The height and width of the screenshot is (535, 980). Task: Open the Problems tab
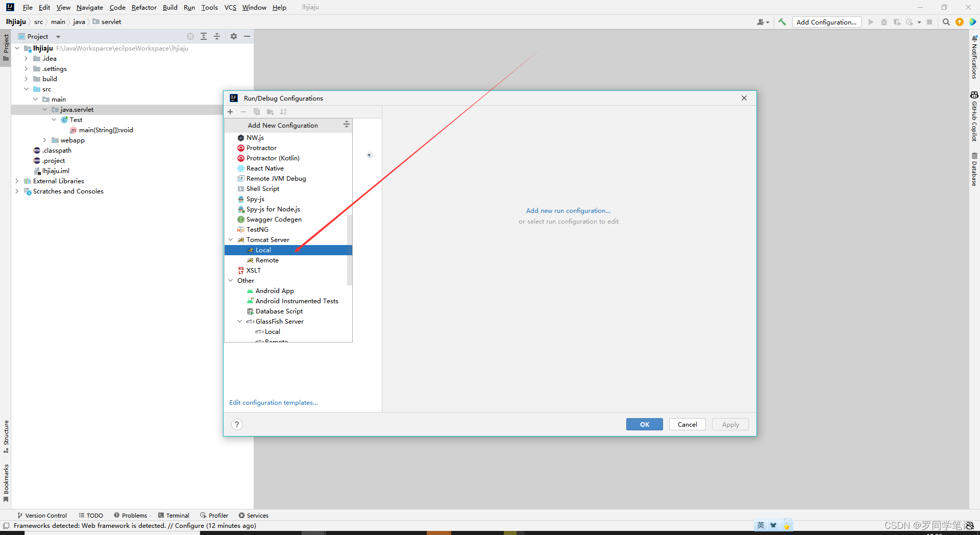pyautogui.click(x=130, y=516)
